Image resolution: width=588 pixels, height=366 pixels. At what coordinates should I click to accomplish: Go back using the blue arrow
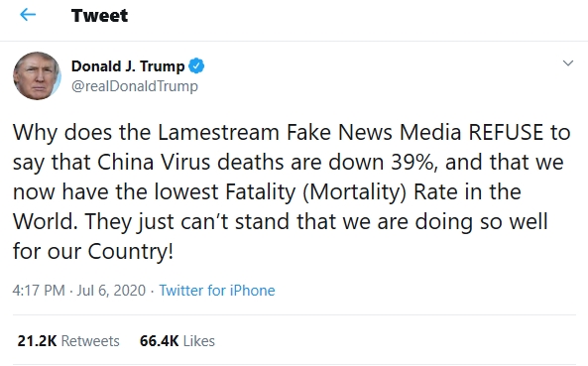(28, 15)
